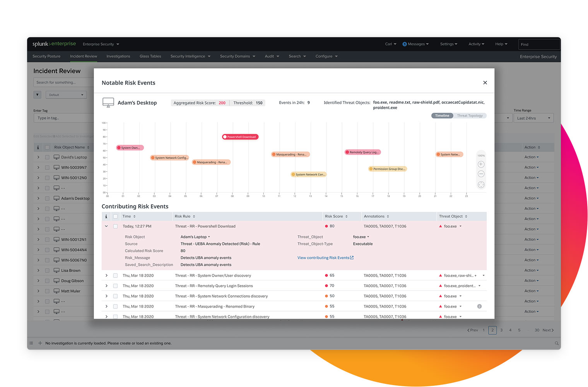Select the System Own... timeline event

(x=130, y=148)
